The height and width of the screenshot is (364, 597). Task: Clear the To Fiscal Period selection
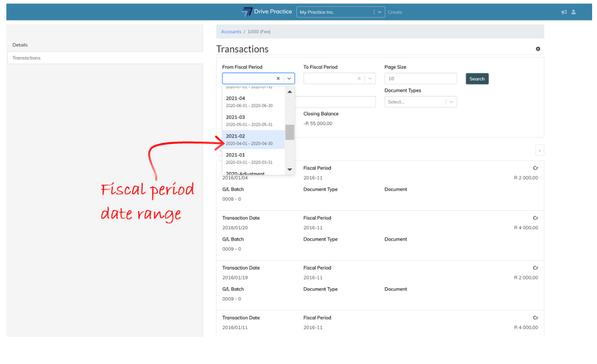coord(359,79)
